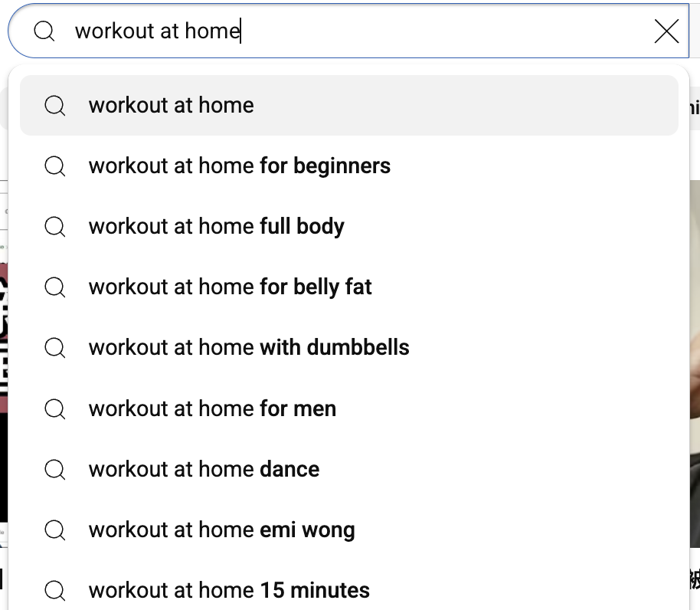Pick the "workout at home full body" suggestion
The image size is (700, 610).
point(216,227)
